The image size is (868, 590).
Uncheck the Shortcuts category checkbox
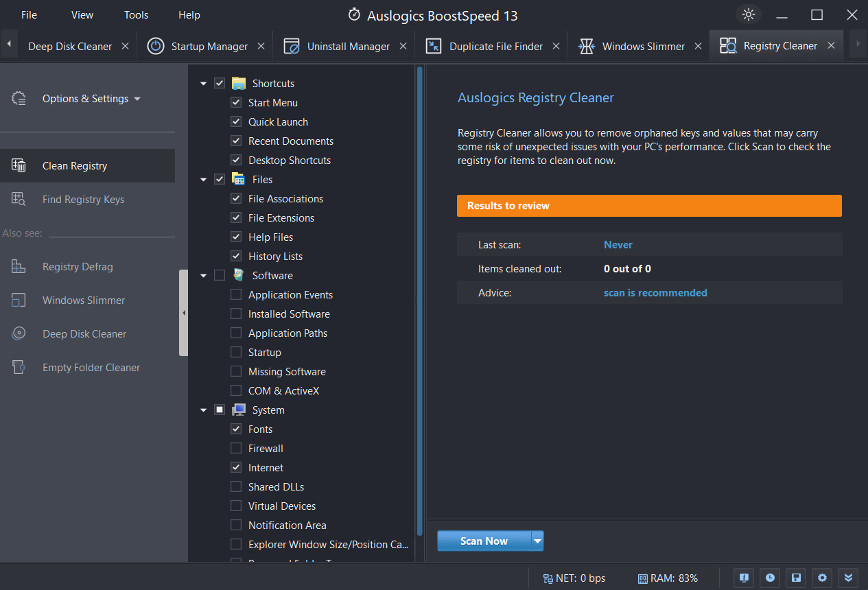pyautogui.click(x=220, y=83)
